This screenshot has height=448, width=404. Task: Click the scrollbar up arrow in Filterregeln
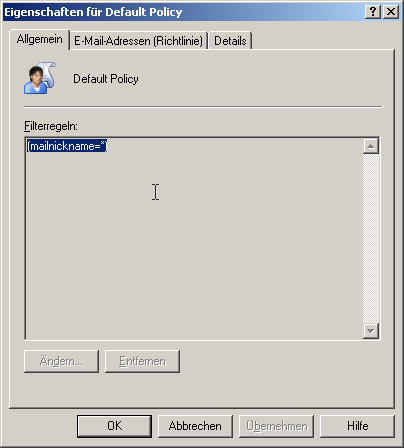coord(371,146)
